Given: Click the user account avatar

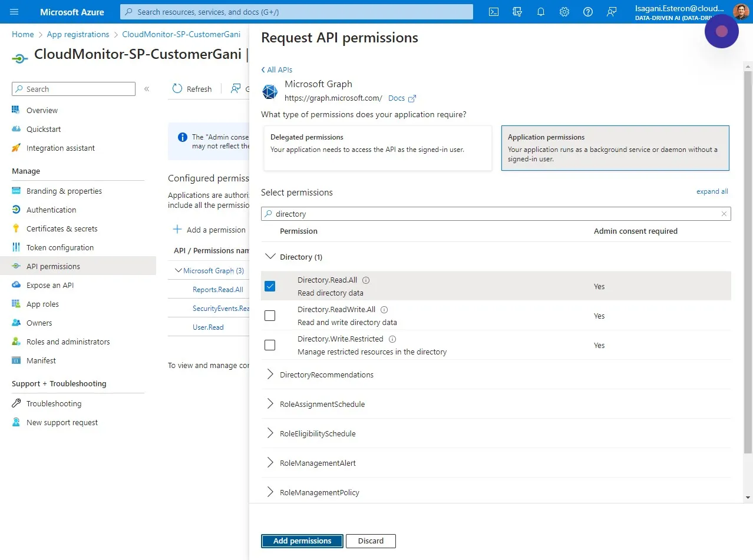Looking at the screenshot, I should point(741,12).
